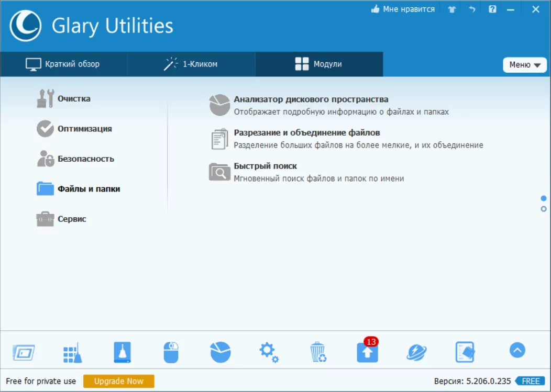Screen dimensions: 551x392
Task: Close the Glary Utilities window
Action: click(535, 9)
